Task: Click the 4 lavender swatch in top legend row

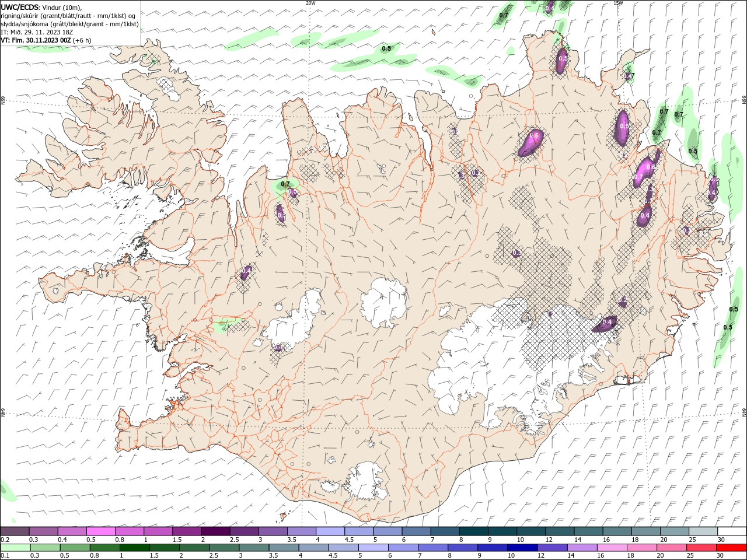Action: (x=330, y=531)
